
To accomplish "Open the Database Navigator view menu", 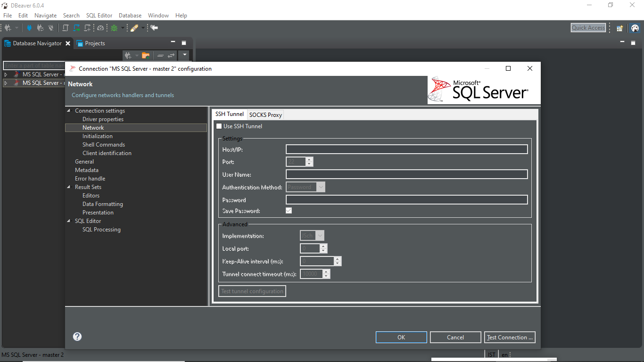I will coord(184,55).
